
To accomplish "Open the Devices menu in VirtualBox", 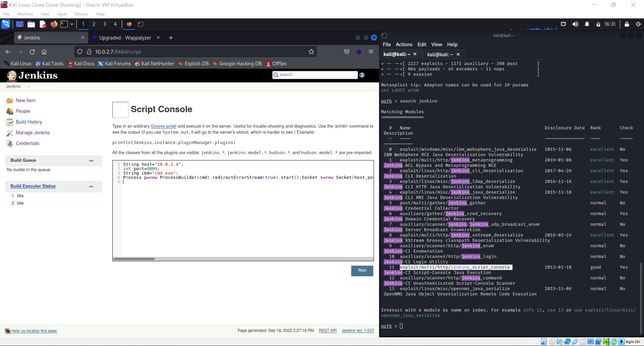I will pos(81,14).
